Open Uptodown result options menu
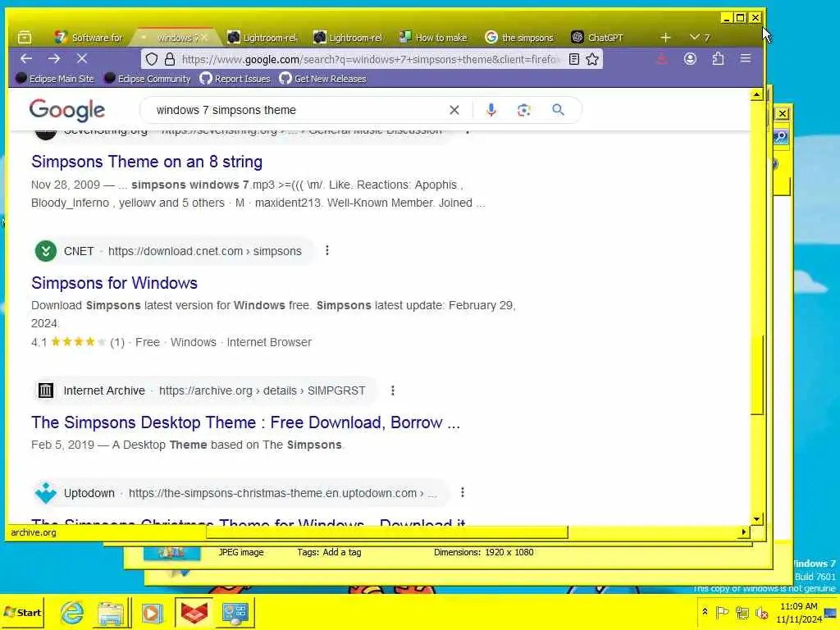The height and width of the screenshot is (630, 840). 463,492
